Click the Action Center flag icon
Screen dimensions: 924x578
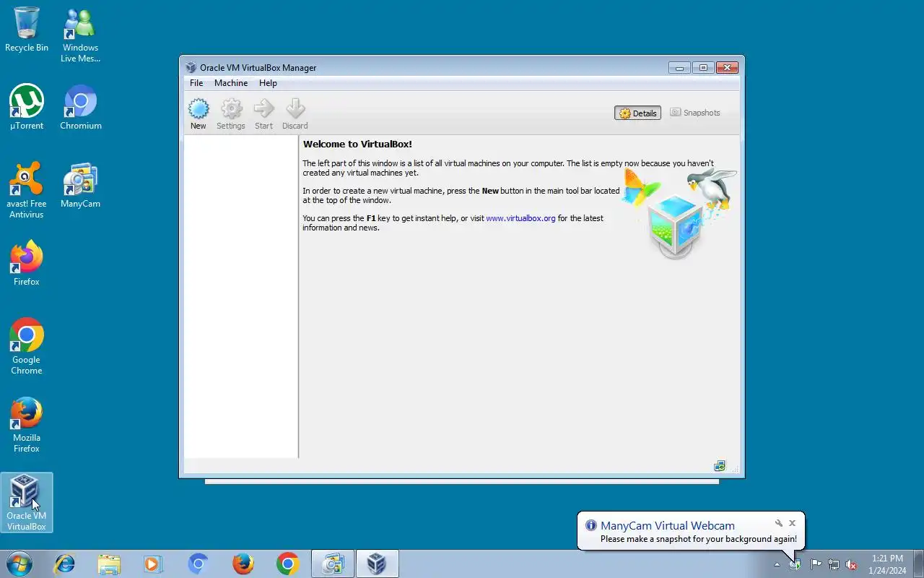(816, 564)
